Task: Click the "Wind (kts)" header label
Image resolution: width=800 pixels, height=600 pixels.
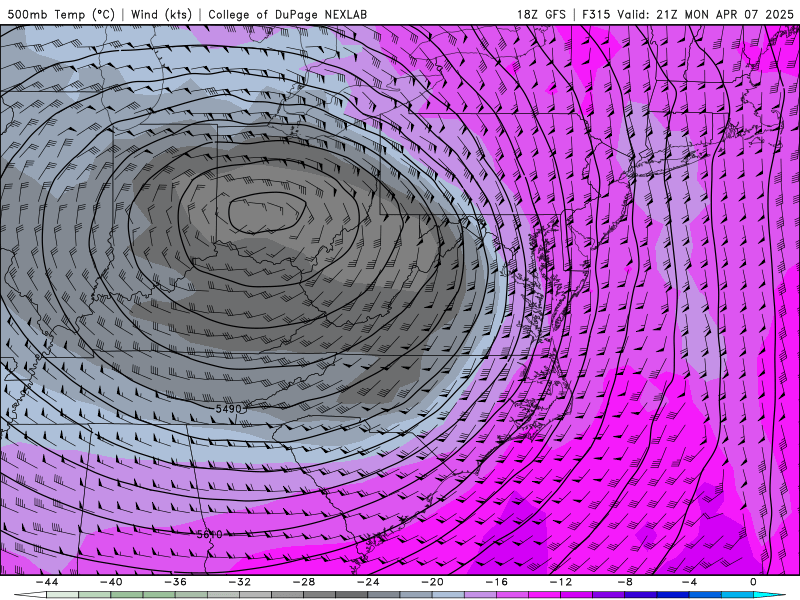Action: click(161, 14)
